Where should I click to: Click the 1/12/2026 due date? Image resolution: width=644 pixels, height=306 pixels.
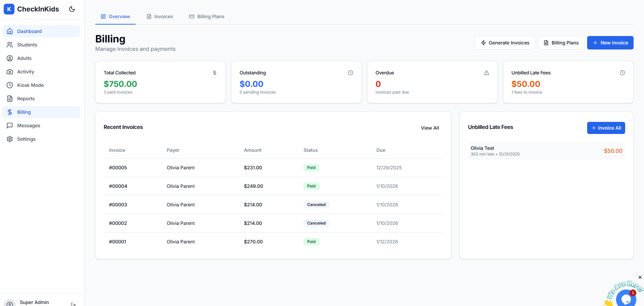pos(387,242)
